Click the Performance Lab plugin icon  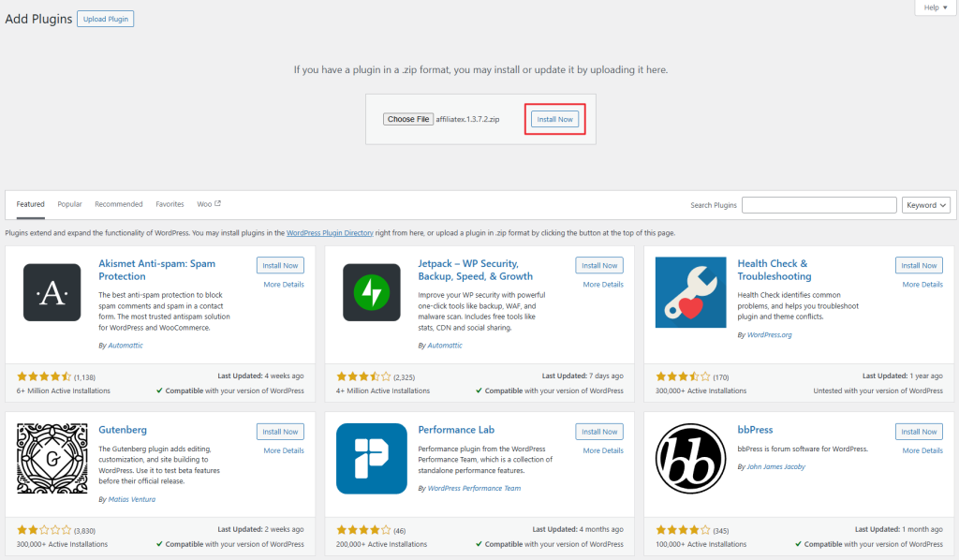371,459
